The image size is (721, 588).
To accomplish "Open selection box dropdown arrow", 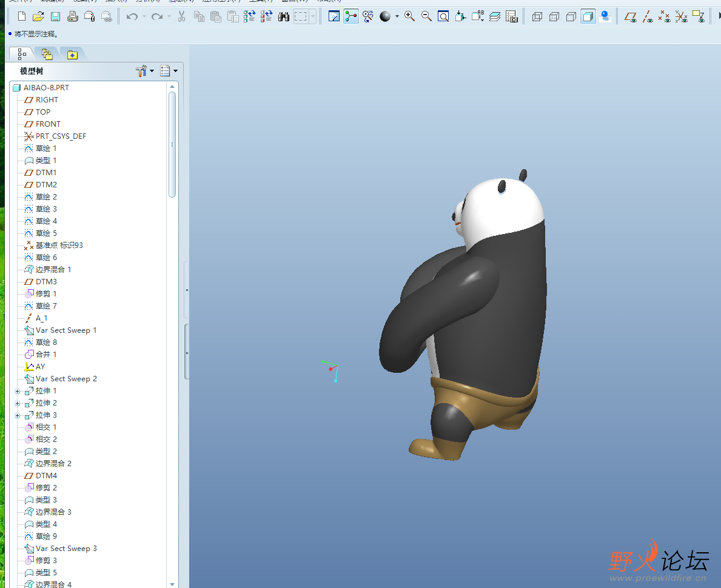I will pyautogui.click(x=313, y=16).
